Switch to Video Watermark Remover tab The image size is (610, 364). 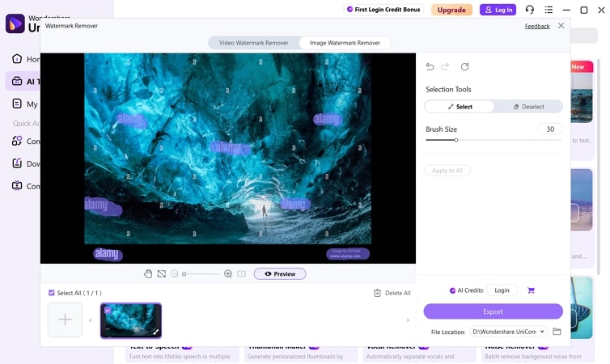[x=254, y=43]
